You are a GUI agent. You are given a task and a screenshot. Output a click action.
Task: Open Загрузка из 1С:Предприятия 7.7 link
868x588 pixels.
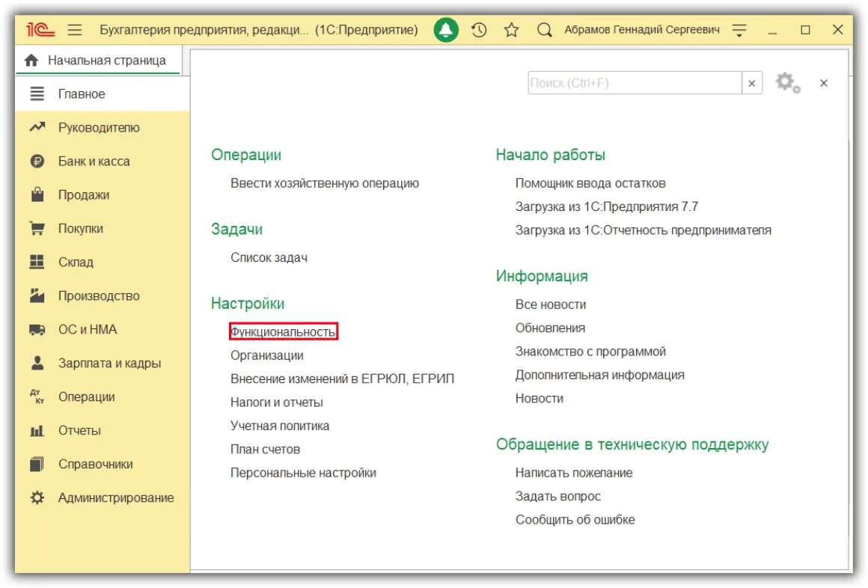pyautogui.click(x=607, y=207)
